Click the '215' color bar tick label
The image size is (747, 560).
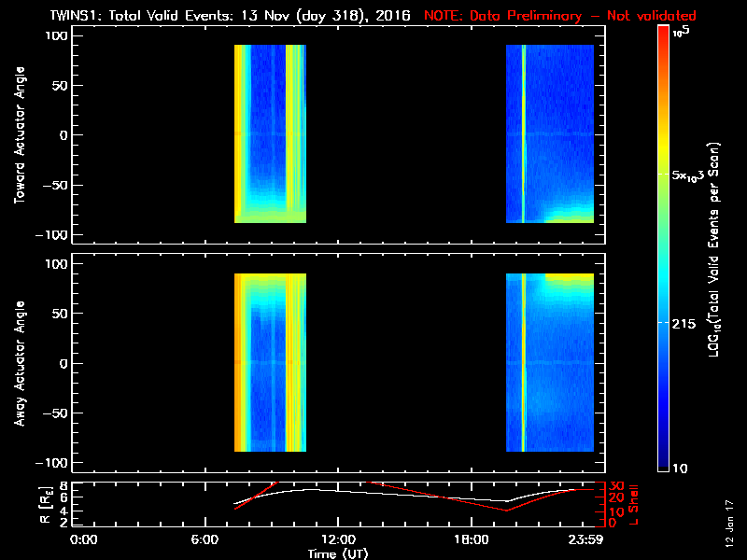click(689, 322)
